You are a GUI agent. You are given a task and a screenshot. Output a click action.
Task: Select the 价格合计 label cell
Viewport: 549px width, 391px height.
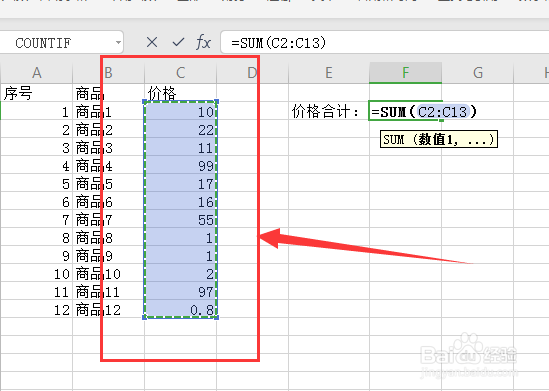click(328, 111)
